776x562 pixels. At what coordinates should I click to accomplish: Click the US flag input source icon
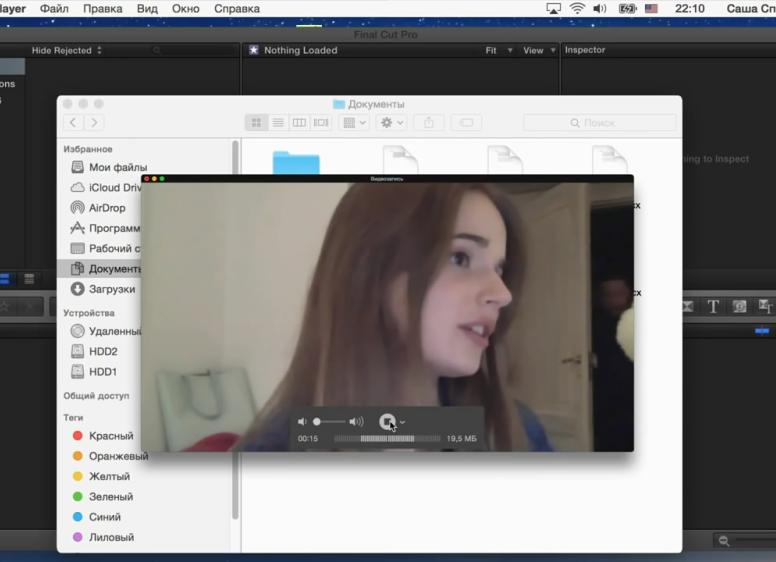pyautogui.click(x=651, y=8)
